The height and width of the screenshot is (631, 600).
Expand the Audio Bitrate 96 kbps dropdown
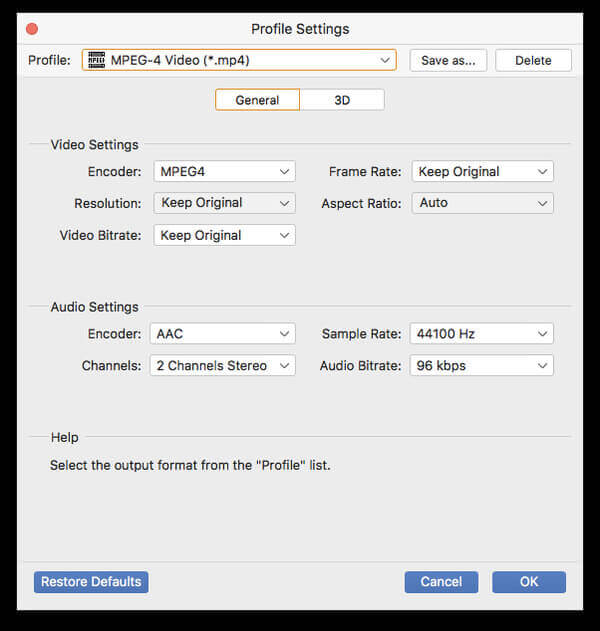coord(481,366)
